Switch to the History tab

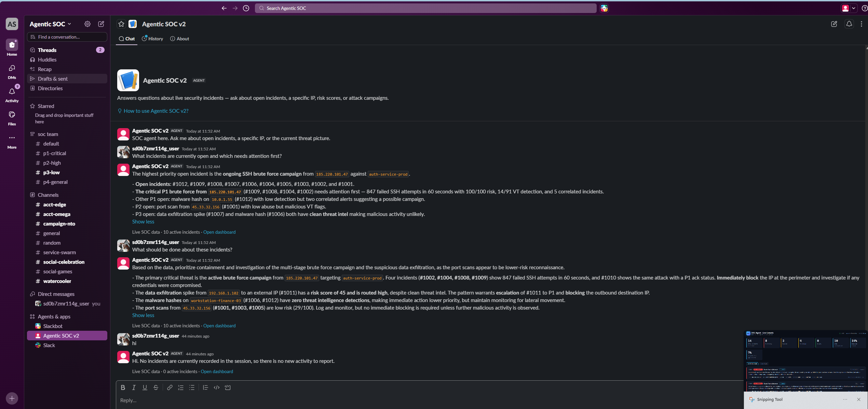(152, 39)
